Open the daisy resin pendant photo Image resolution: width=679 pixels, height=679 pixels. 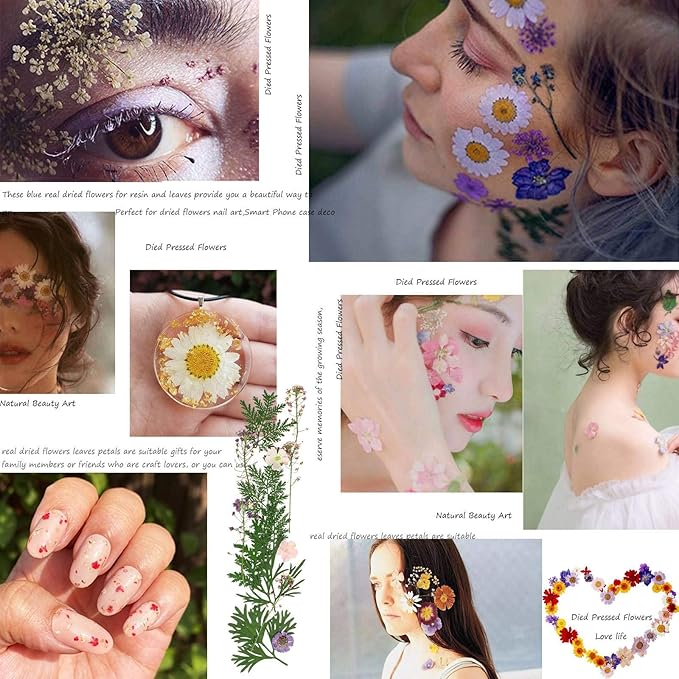(x=203, y=353)
